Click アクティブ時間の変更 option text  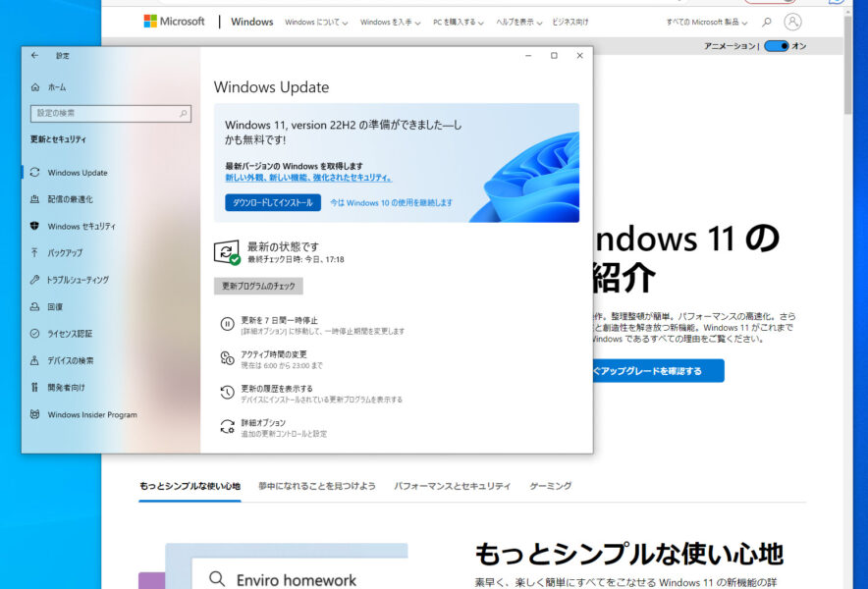[274, 354]
